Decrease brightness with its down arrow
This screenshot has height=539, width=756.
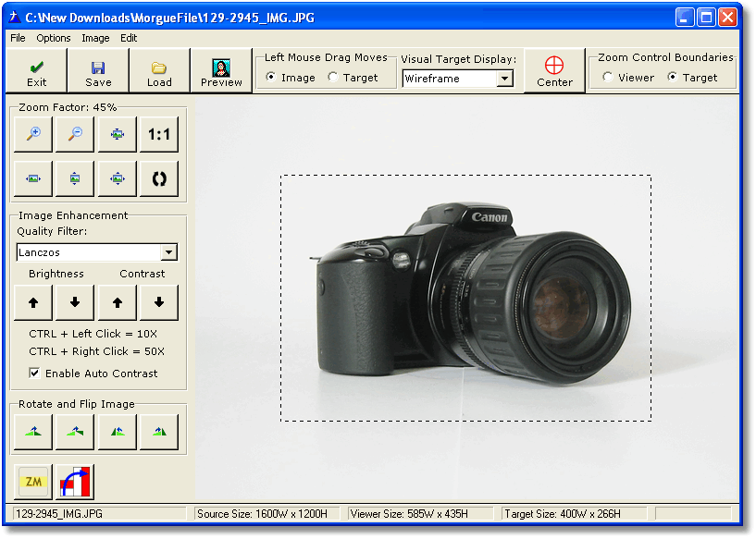[75, 302]
